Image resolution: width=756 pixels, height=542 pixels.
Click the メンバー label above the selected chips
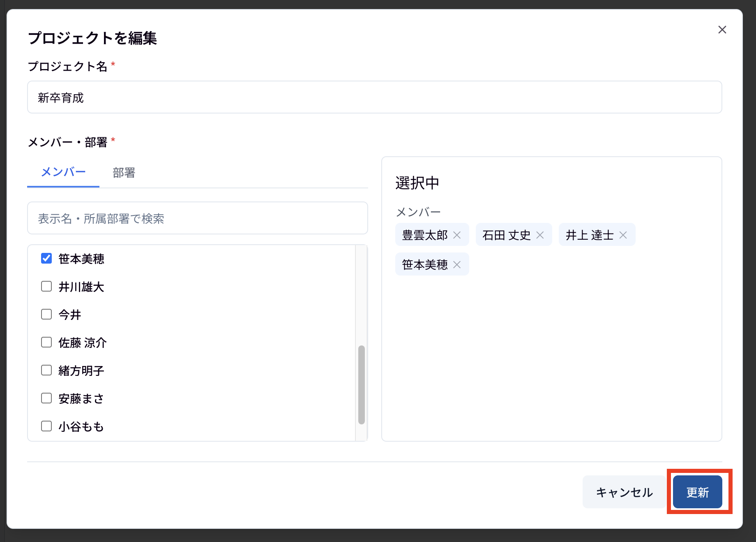coord(417,211)
